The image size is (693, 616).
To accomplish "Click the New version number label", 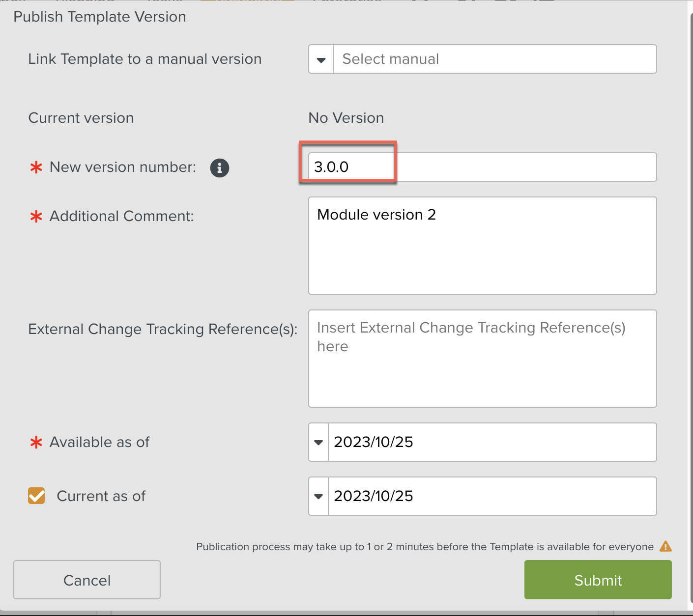I will [x=122, y=167].
